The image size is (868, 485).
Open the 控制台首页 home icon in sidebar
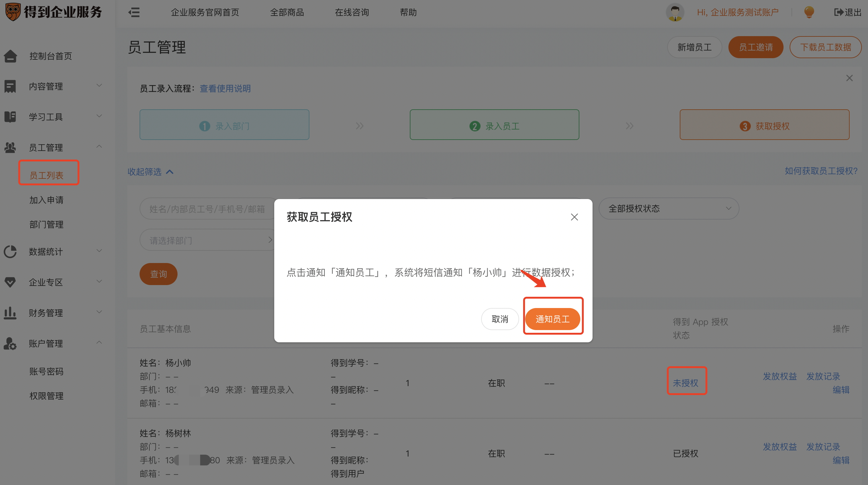point(10,56)
